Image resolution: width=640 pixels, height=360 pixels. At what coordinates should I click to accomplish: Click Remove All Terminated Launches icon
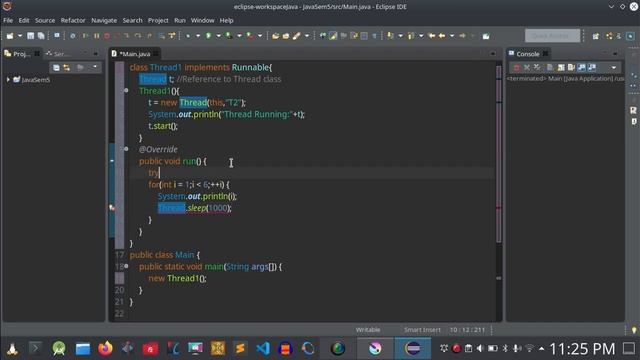537,67
